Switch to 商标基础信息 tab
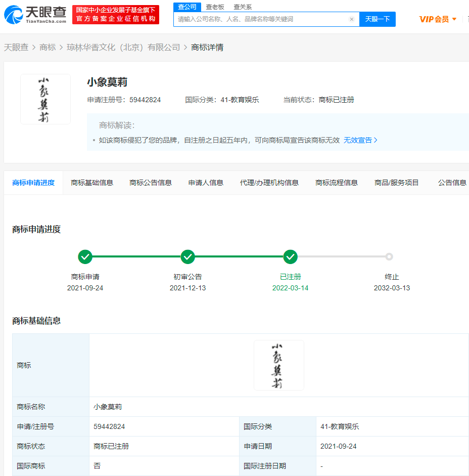This screenshot has width=469, height=476. (92, 183)
